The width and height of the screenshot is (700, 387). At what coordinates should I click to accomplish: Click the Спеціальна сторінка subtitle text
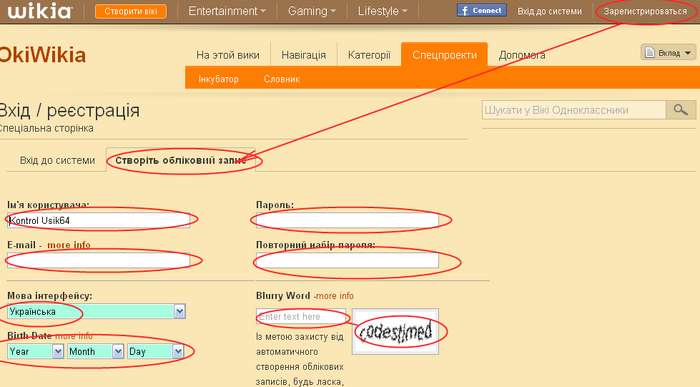pos(46,129)
